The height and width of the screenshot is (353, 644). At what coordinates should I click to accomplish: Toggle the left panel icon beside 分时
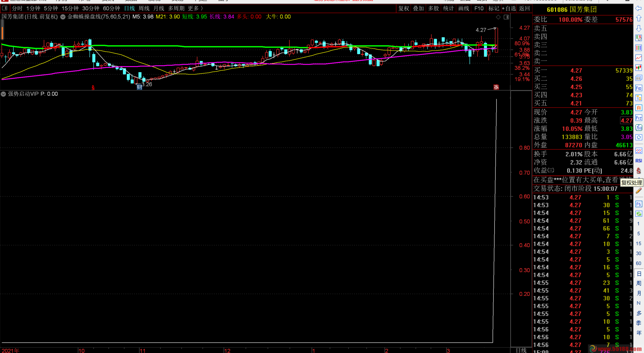coord(5,8)
